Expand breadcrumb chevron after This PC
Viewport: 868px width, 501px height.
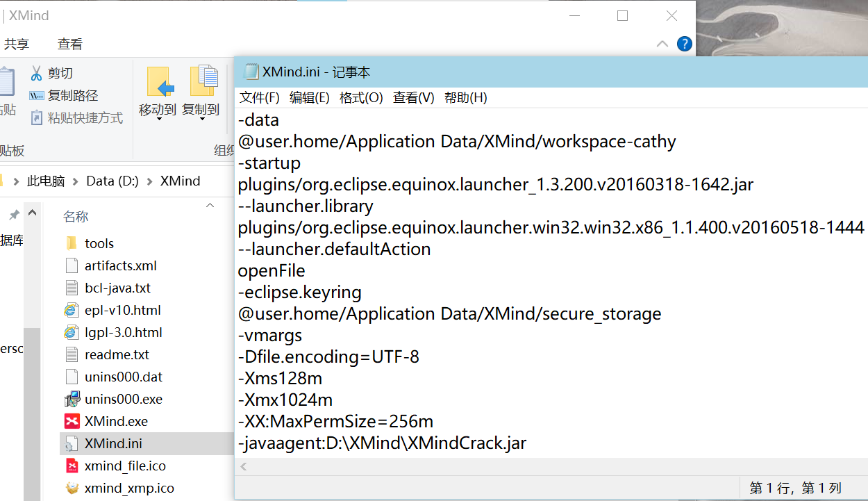(x=75, y=181)
